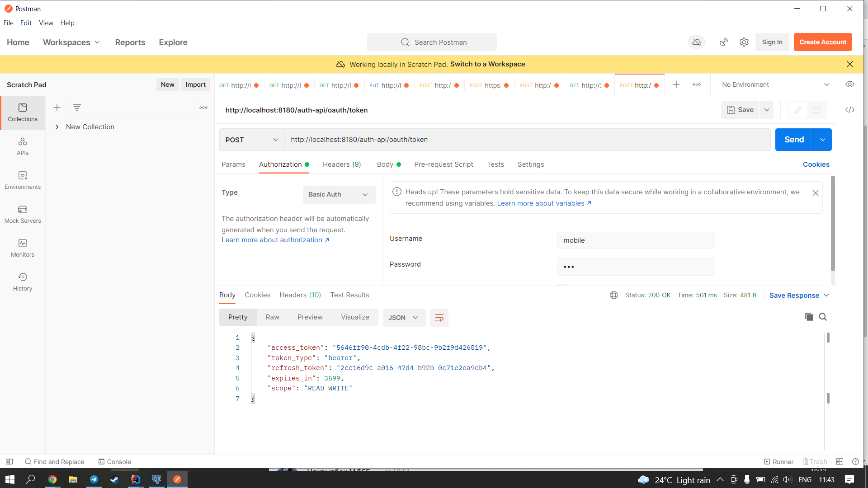Screen dimensions: 868x488
Task: Toggle response line wrap button
Action: [x=439, y=318]
